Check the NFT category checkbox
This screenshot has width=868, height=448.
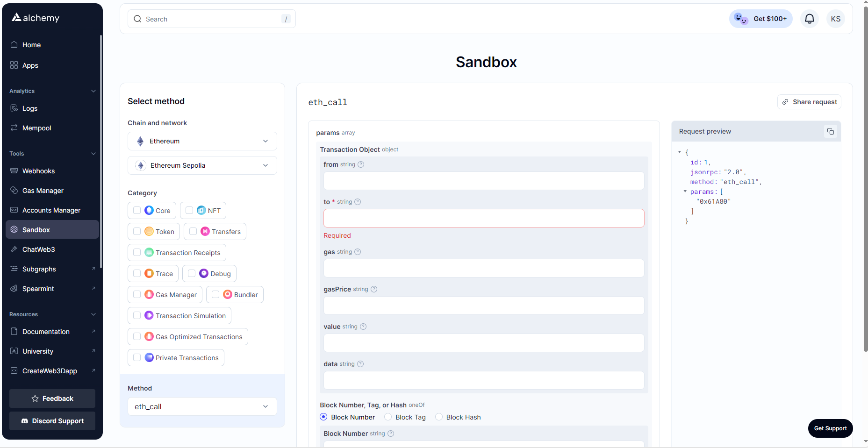189,211
